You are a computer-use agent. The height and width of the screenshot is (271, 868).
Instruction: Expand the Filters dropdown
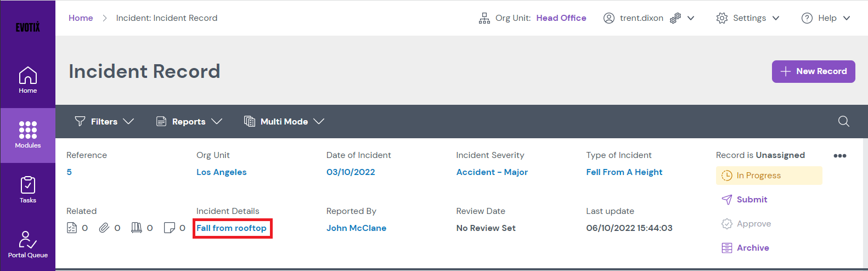pos(104,121)
